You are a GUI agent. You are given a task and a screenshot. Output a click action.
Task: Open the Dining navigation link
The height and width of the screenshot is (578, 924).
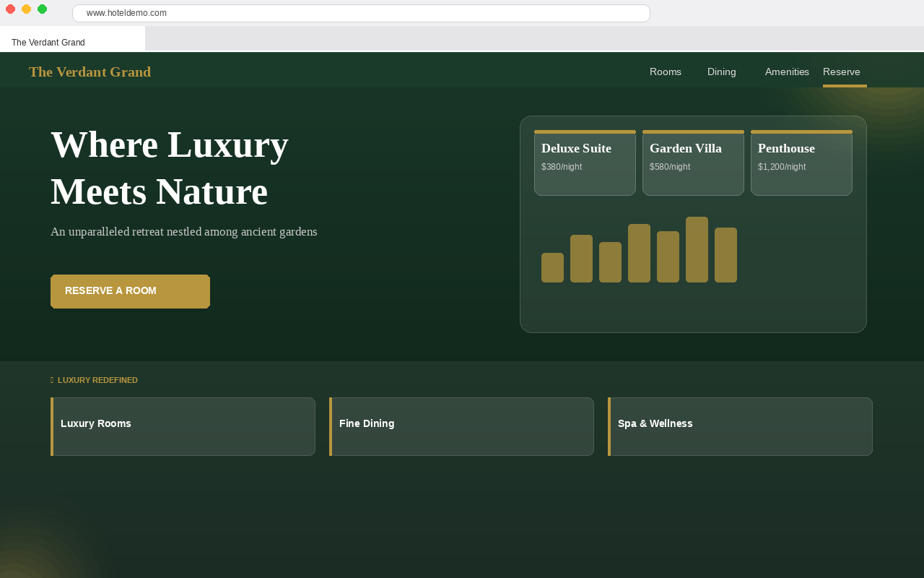(x=722, y=72)
